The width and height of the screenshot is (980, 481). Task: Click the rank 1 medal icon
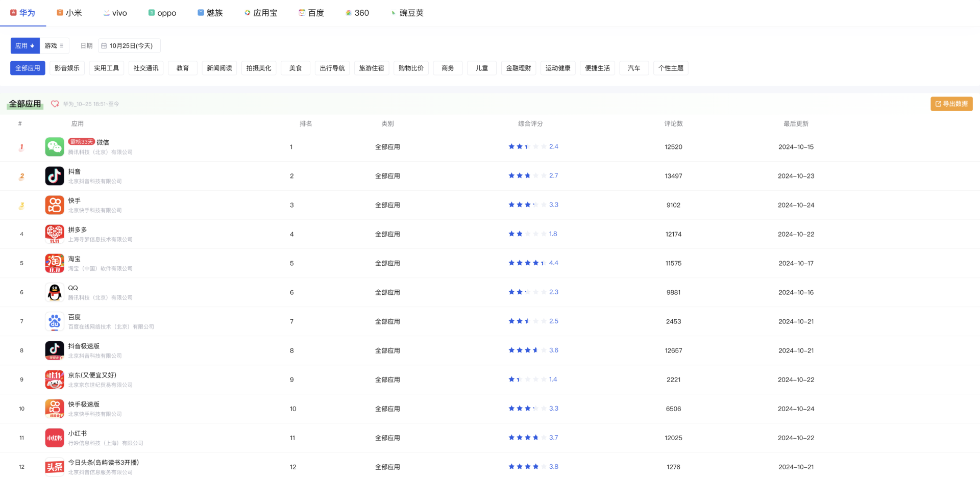pyautogui.click(x=21, y=147)
